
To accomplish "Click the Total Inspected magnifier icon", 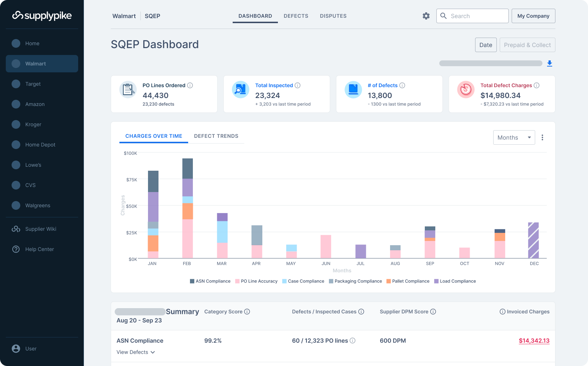I will click(x=241, y=90).
